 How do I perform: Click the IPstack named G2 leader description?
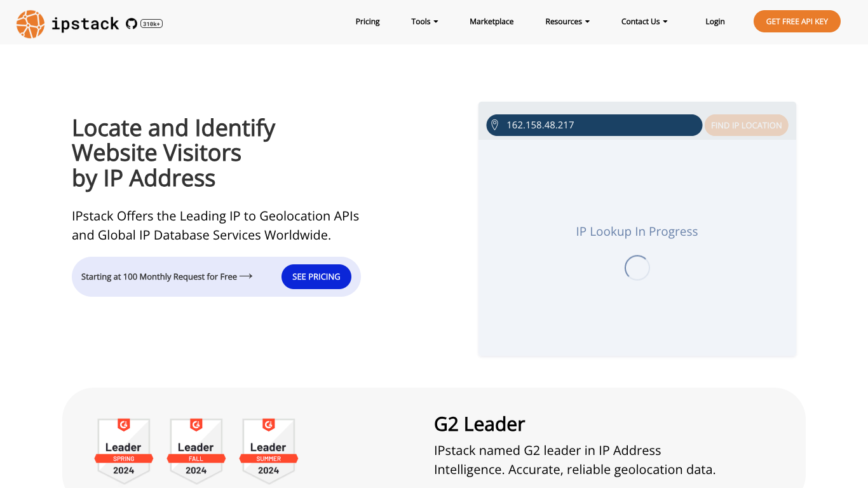coord(574,460)
